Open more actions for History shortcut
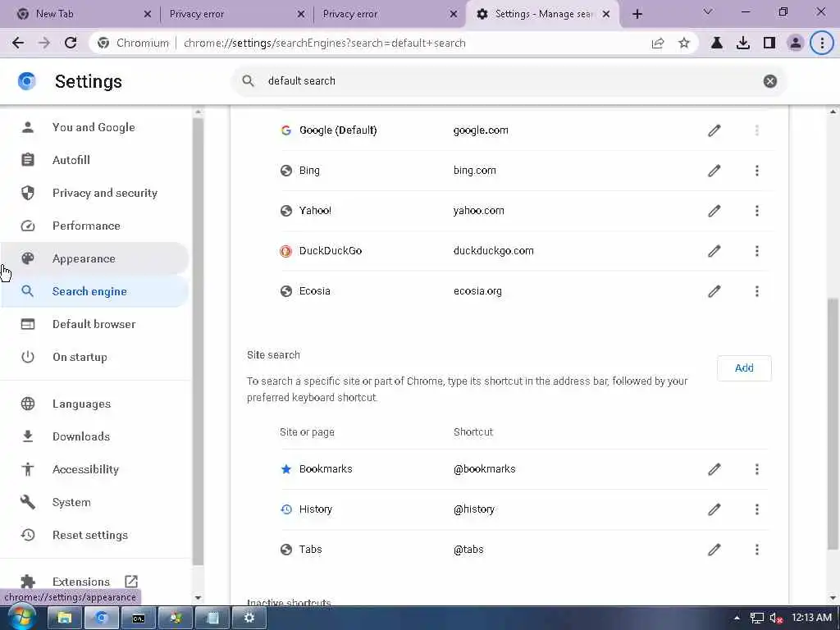 pyautogui.click(x=756, y=509)
